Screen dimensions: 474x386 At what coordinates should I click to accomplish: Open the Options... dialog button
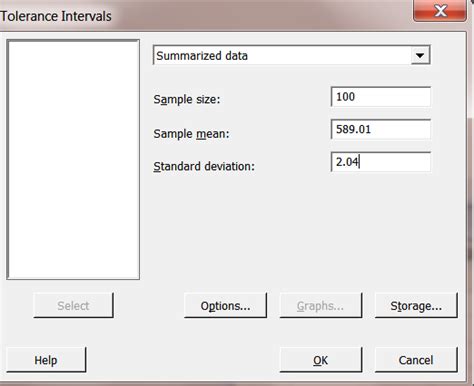(225, 305)
